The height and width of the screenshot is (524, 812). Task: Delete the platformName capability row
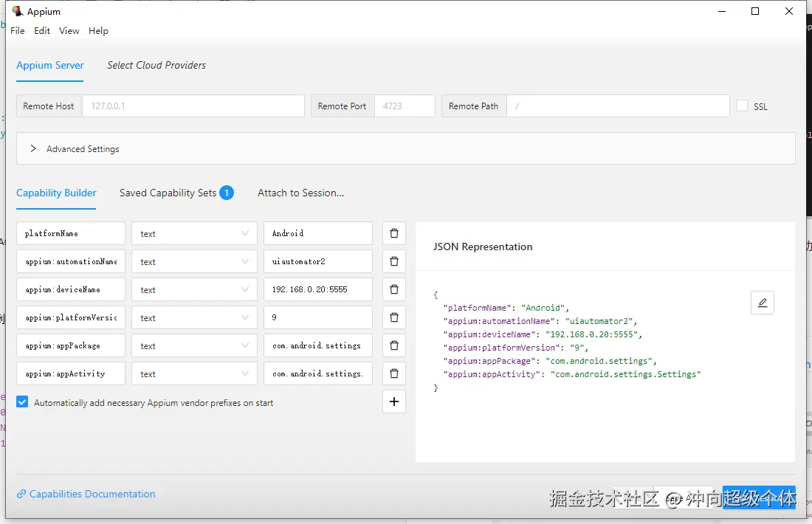394,233
